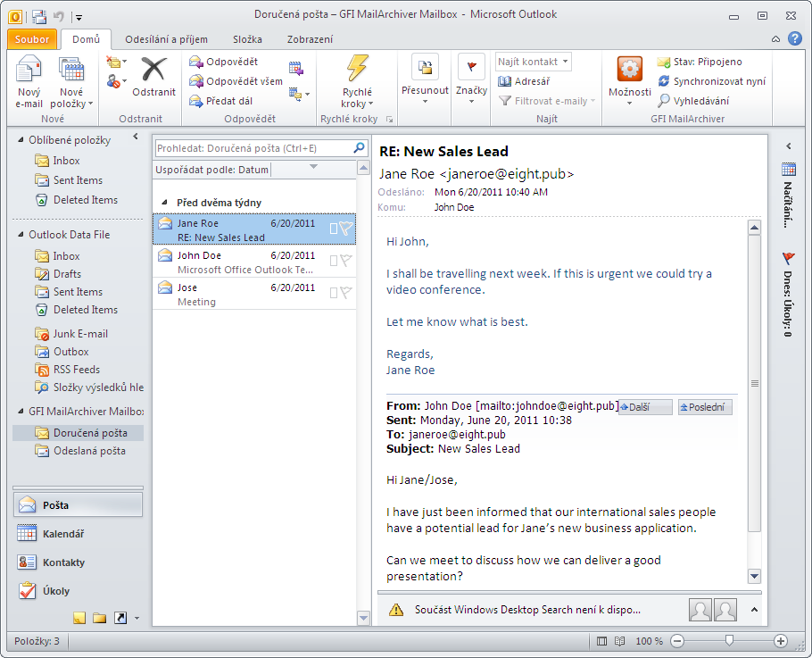Delete message with the Odstranit button
Image resolution: width=812 pixels, height=658 pixels.
coord(153,77)
